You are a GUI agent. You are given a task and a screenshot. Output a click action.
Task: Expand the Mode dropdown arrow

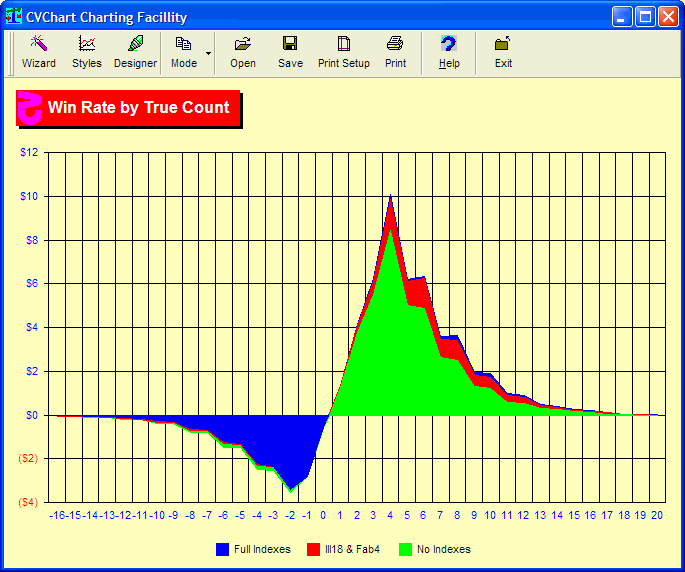[x=208, y=52]
